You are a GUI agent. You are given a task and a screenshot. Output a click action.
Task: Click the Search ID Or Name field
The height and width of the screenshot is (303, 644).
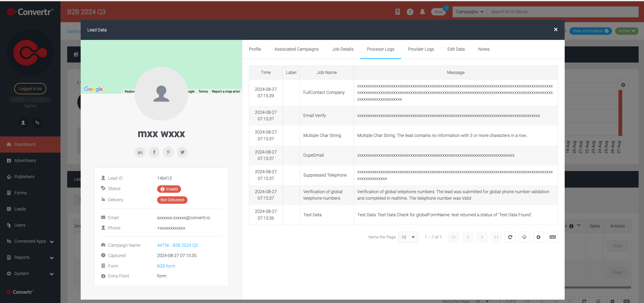563,12
